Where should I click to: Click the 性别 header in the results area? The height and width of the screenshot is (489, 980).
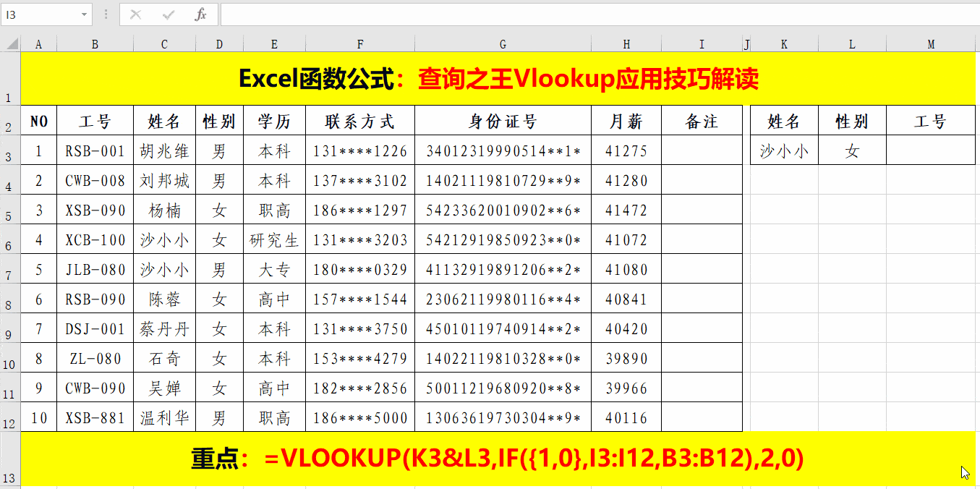tap(852, 121)
